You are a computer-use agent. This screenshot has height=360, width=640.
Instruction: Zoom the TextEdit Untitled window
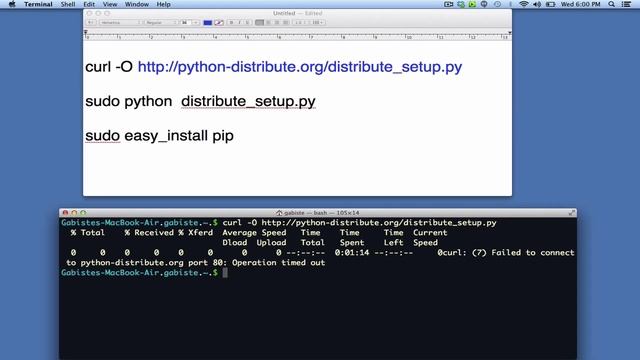(107, 13)
